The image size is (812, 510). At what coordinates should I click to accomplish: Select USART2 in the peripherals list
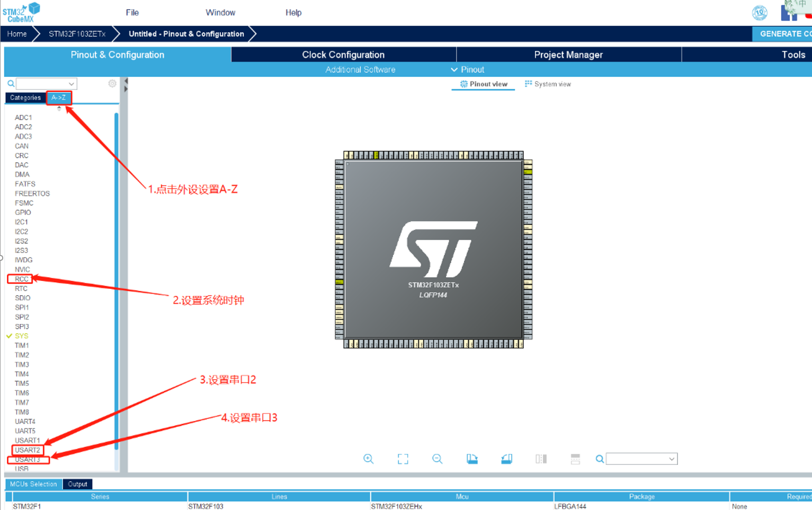coord(28,450)
